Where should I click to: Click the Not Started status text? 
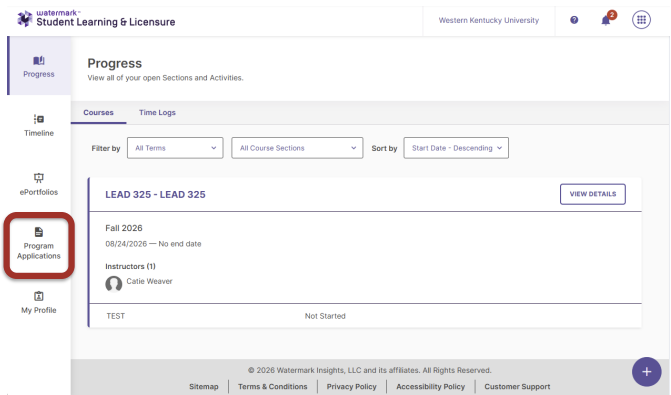point(325,316)
